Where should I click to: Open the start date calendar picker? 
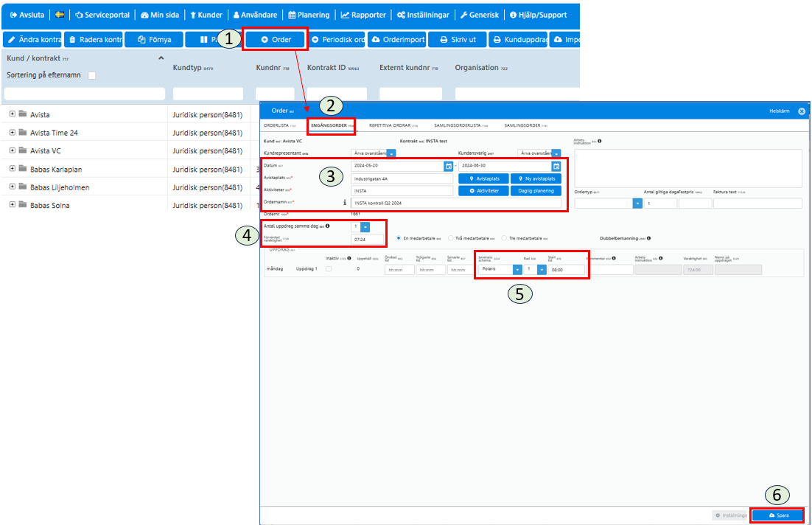pos(449,166)
